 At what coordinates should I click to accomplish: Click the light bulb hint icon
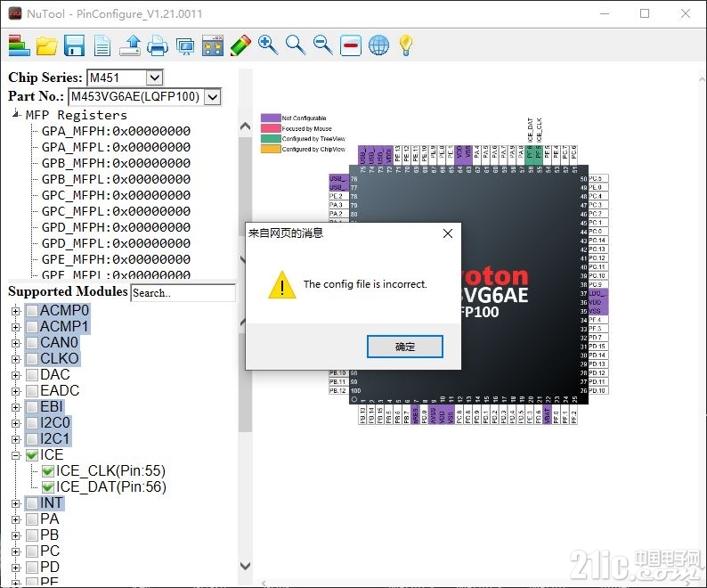point(406,45)
